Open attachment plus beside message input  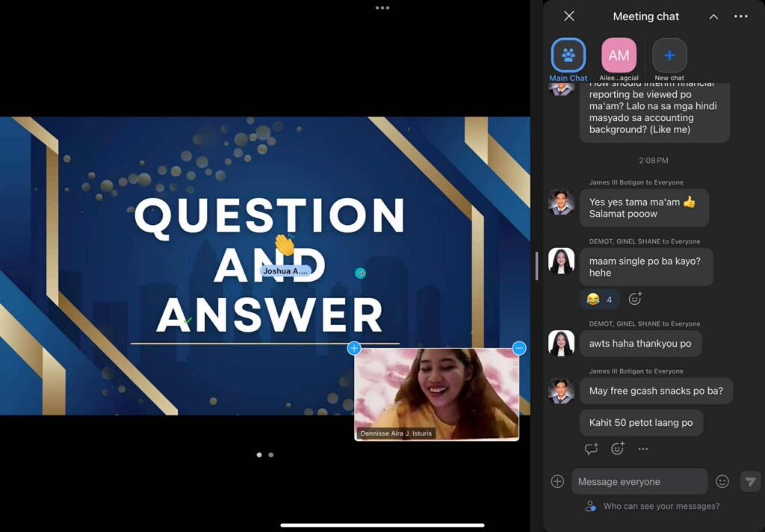[x=557, y=482]
